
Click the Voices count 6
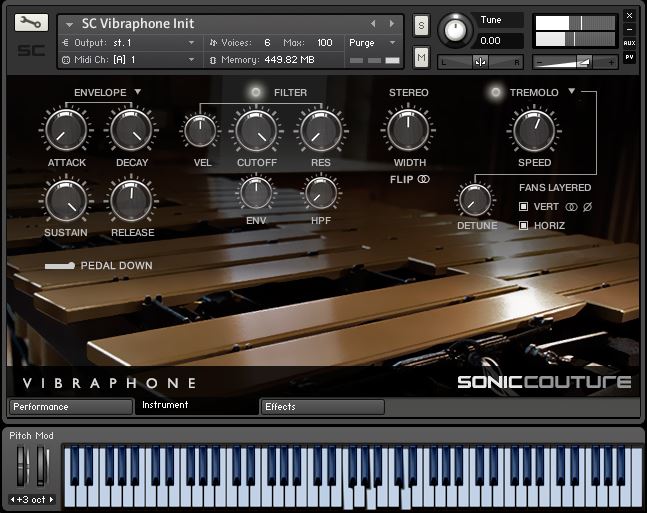(267, 43)
